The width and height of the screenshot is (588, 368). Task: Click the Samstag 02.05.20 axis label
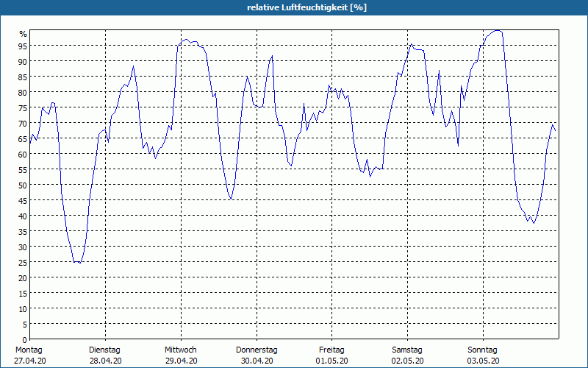point(407,355)
